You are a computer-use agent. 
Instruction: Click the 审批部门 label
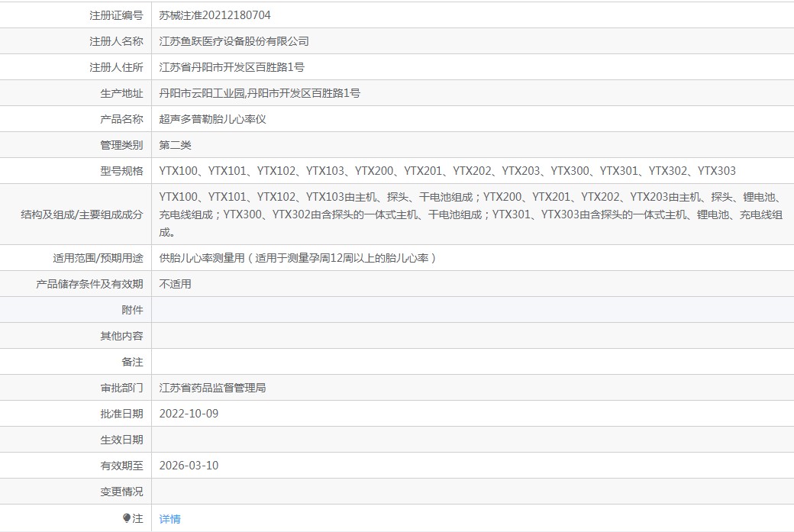pyautogui.click(x=121, y=388)
